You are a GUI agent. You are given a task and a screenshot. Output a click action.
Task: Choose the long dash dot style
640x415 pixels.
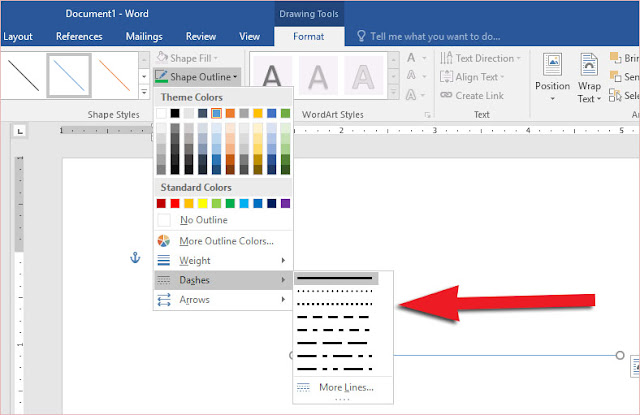(x=335, y=356)
